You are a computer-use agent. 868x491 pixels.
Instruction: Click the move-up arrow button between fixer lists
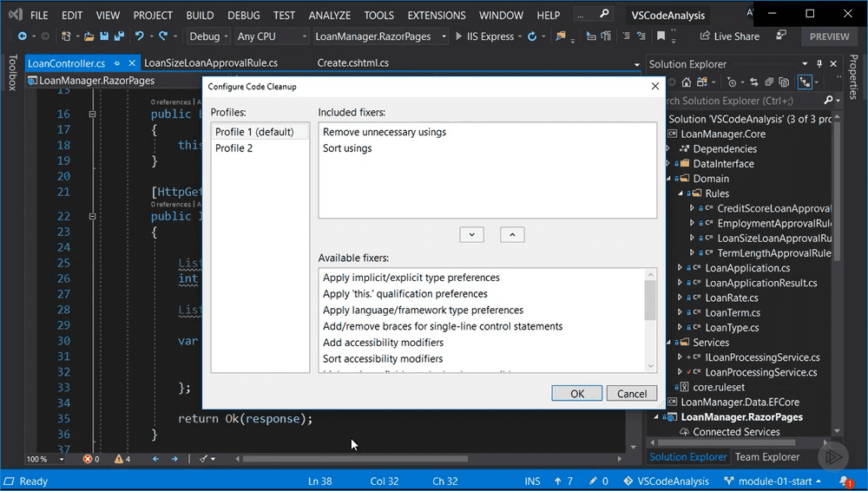[513, 235]
